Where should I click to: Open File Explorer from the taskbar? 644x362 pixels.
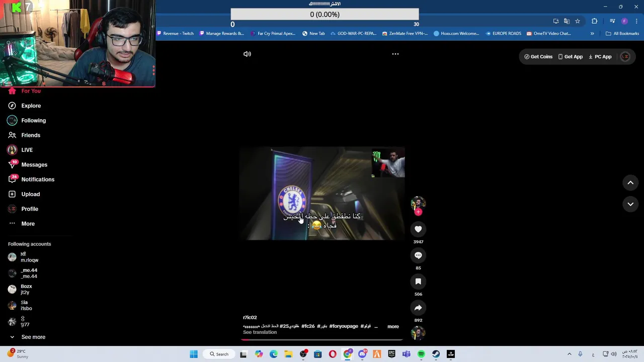(288, 354)
